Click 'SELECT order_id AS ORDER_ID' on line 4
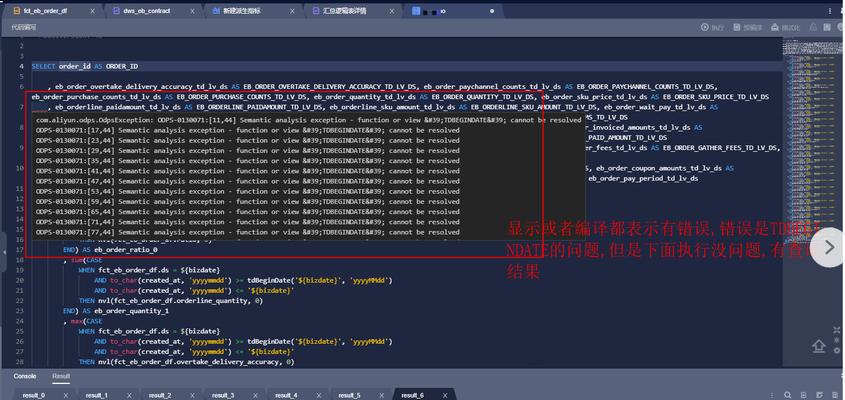This screenshot has width=845, height=400. tap(85, 66)
